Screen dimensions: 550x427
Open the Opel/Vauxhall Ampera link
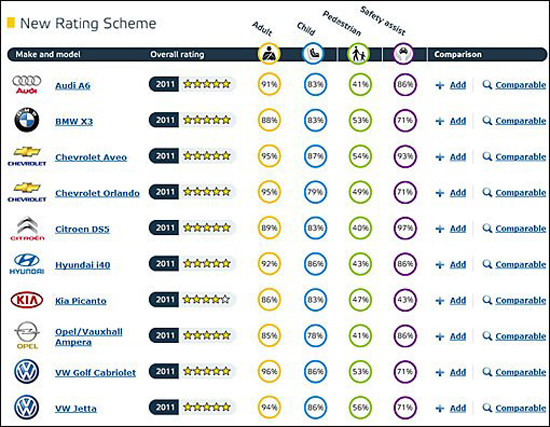tap(89, 337)
